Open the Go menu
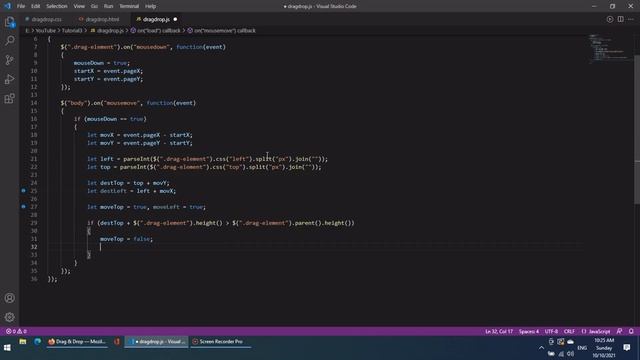Viewport: 640px width, 360px height. click(94, 6)
